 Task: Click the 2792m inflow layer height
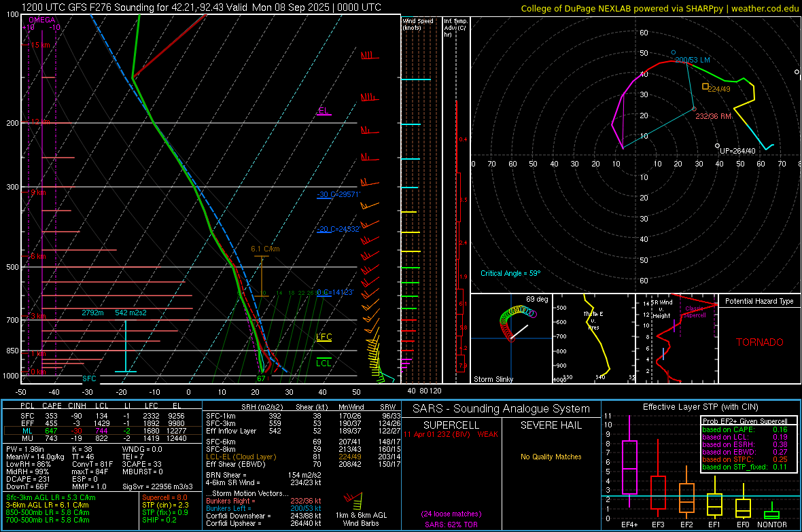click(x=92, y=313)
